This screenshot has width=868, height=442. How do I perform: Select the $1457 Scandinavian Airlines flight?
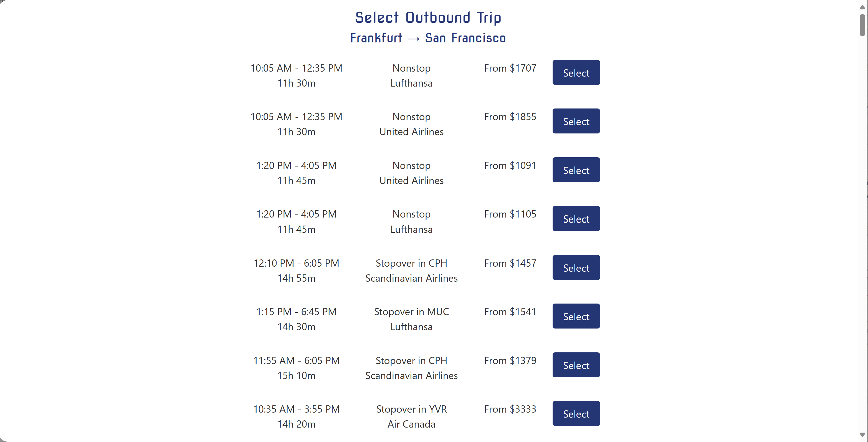point(576,267)
